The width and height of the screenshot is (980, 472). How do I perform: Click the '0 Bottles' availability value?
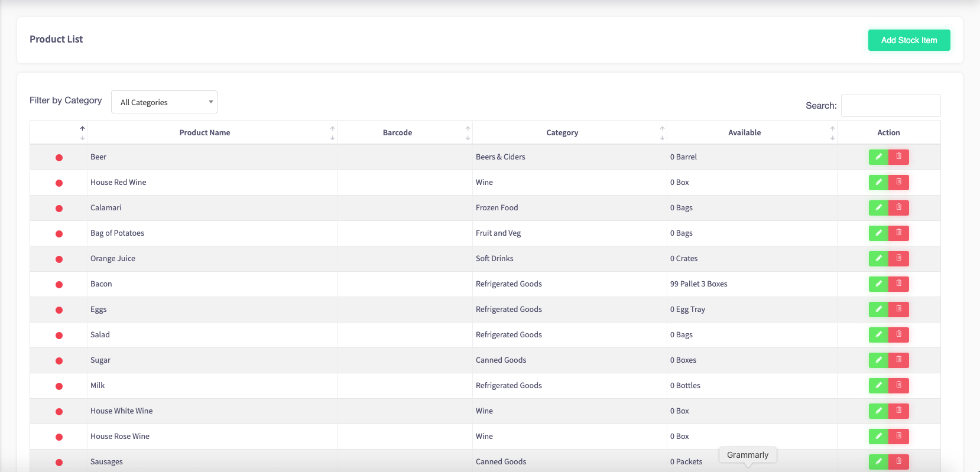[x=685, y=385]
